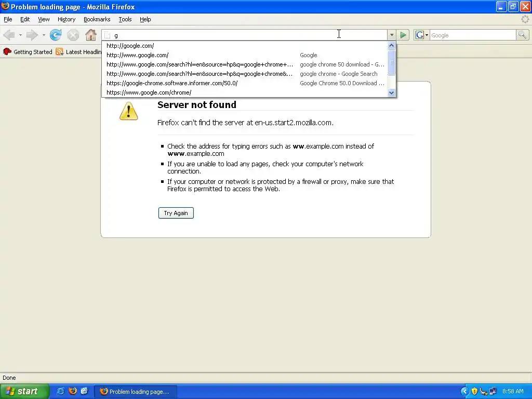The image size is (532, 399).
Task: Open the Home page icon
Action: coord(90,35)
